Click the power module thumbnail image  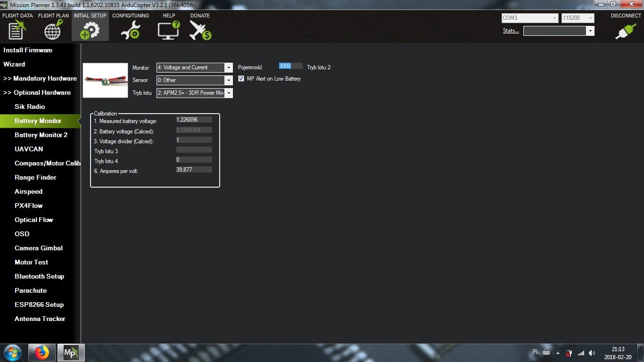point(105,80)
